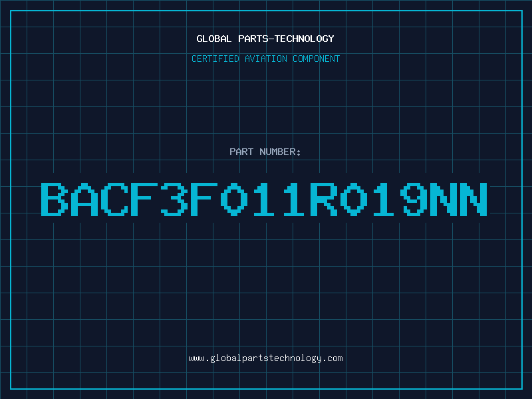Open the www.globalpartstechnology.com link
532x399 pixels.
click(x=265, y=358)
